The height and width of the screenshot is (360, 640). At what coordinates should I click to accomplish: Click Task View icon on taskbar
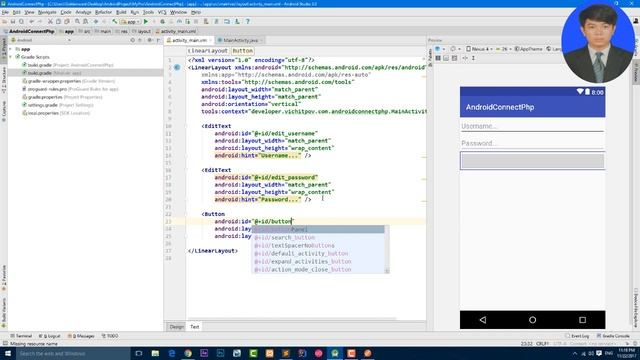pyautogui.click(x=139, y=353)
